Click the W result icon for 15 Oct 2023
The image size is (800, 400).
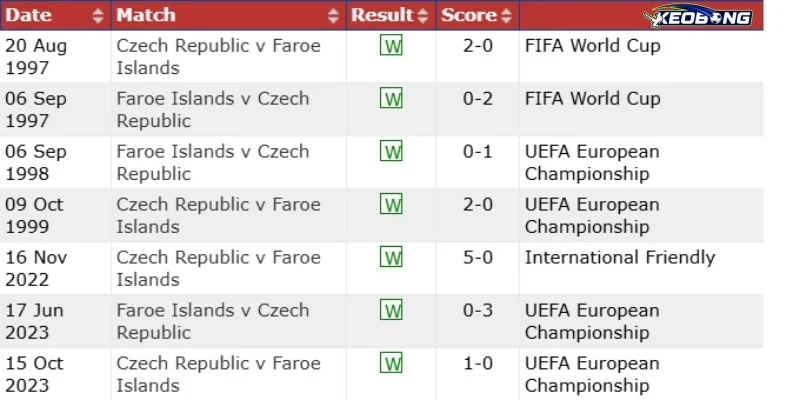tap(391, 363)
